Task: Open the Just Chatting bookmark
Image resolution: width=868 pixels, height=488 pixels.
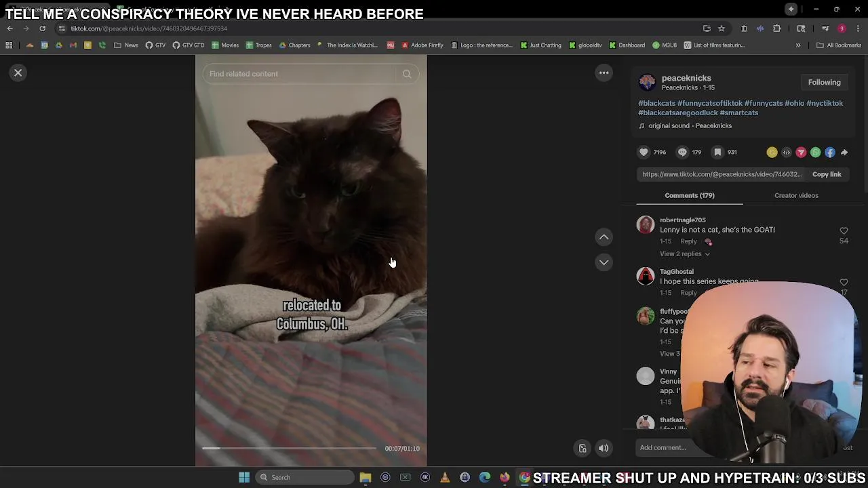Action: 541,45
